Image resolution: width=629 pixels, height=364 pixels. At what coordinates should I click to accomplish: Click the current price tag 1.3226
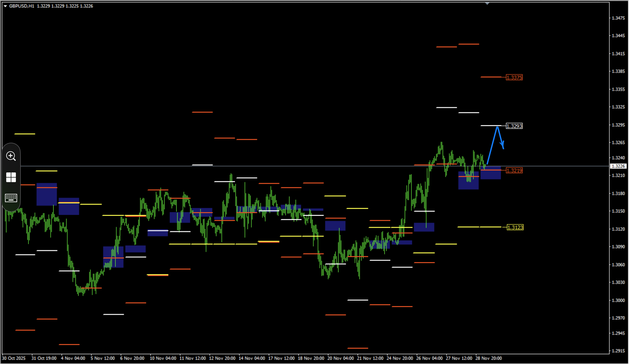coord(618,166)
